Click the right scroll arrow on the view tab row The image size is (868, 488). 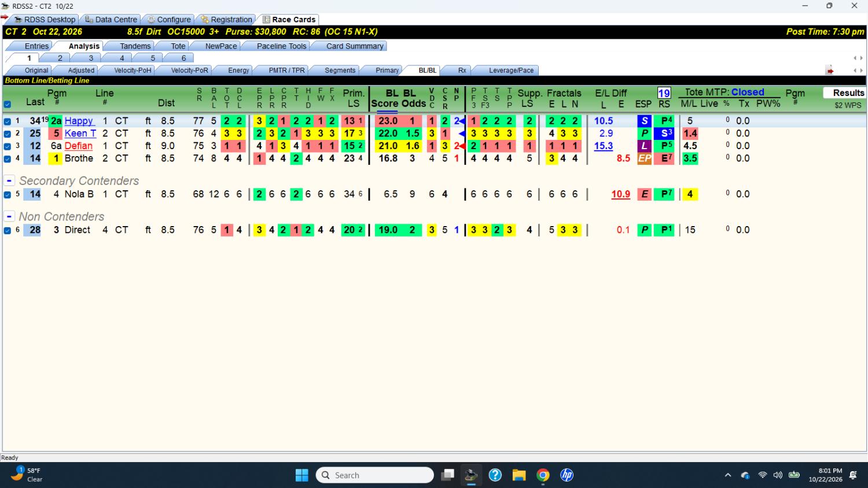click(862, 71)
